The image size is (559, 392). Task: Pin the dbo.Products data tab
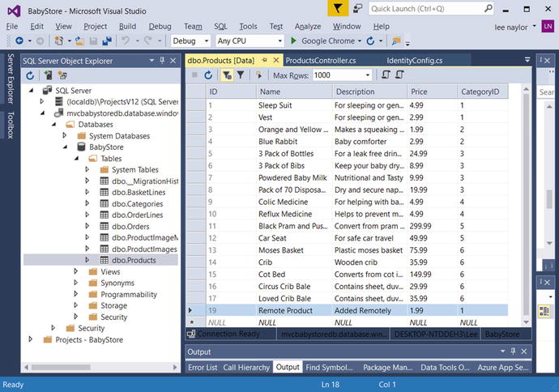point(264,60)
